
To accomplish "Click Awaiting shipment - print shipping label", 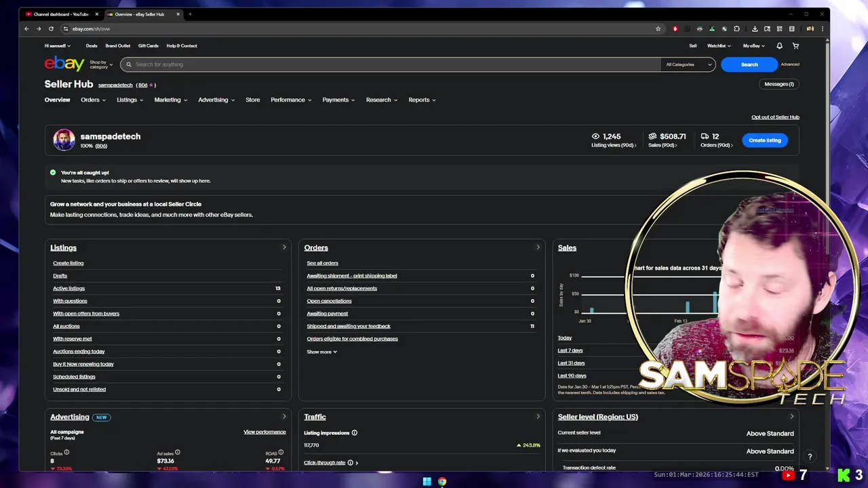I will [352, 276].
